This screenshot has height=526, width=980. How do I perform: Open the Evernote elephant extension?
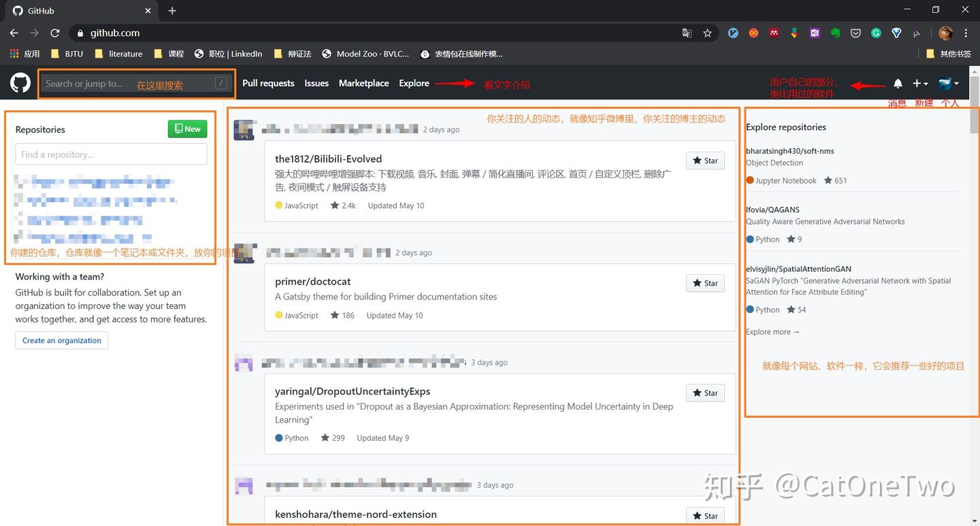click(835, 33)
